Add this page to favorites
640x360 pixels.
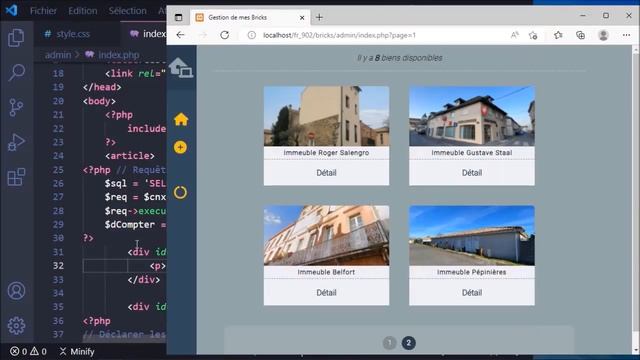pyautogui.click(x=533, y=35)
